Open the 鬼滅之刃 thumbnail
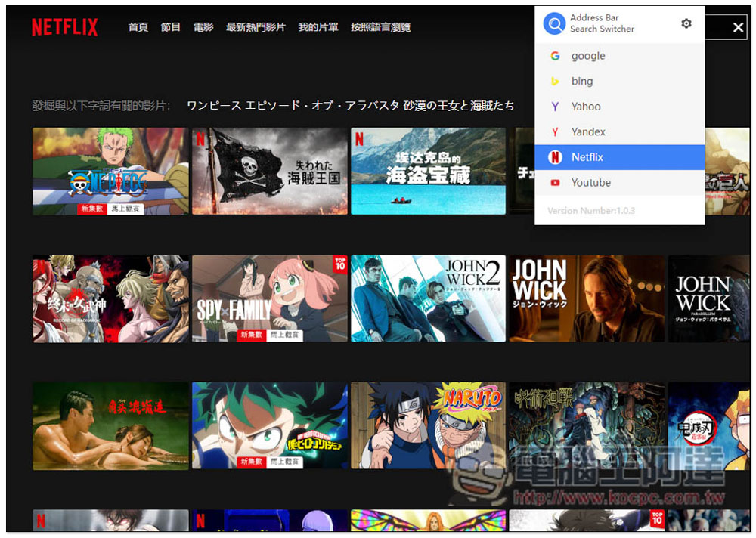Screen dimensions: 756x538 709,426
